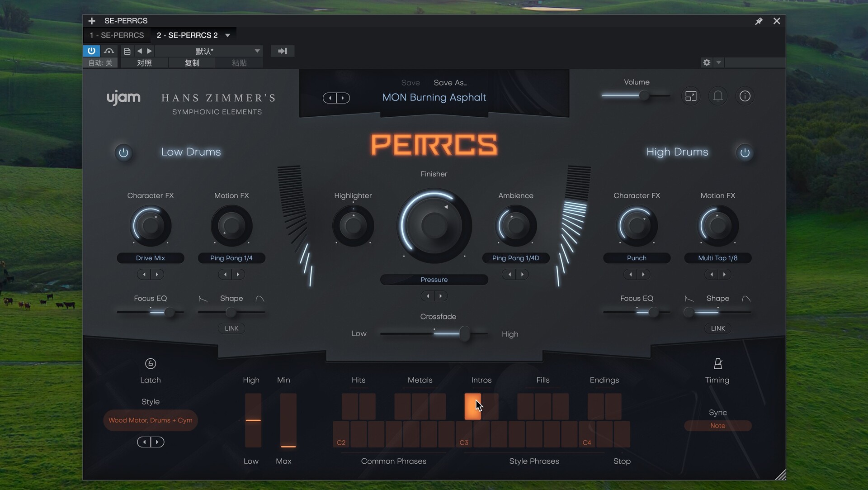The image size is (868, 490).
Task: Click the 复制 copy button
Action: (192, 63)
